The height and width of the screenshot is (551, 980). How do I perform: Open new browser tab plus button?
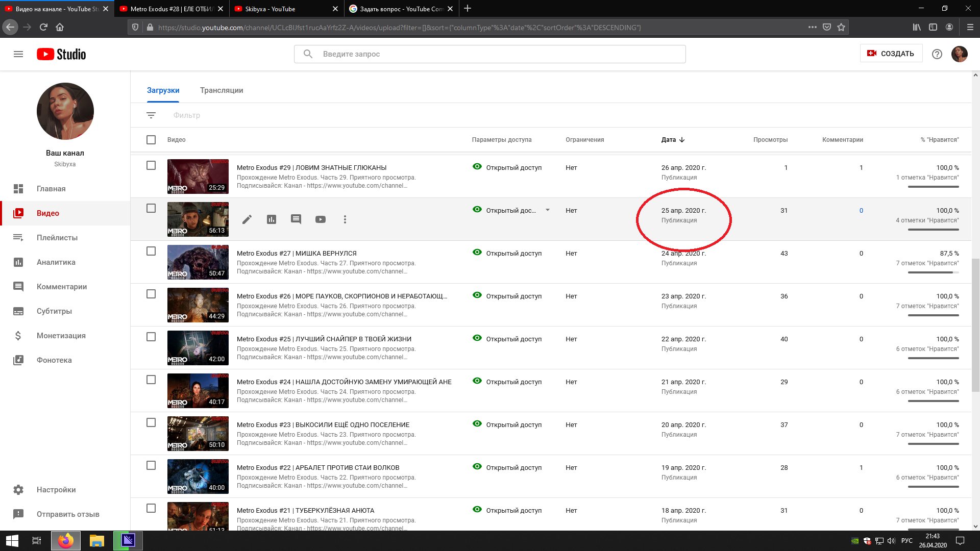468,9
